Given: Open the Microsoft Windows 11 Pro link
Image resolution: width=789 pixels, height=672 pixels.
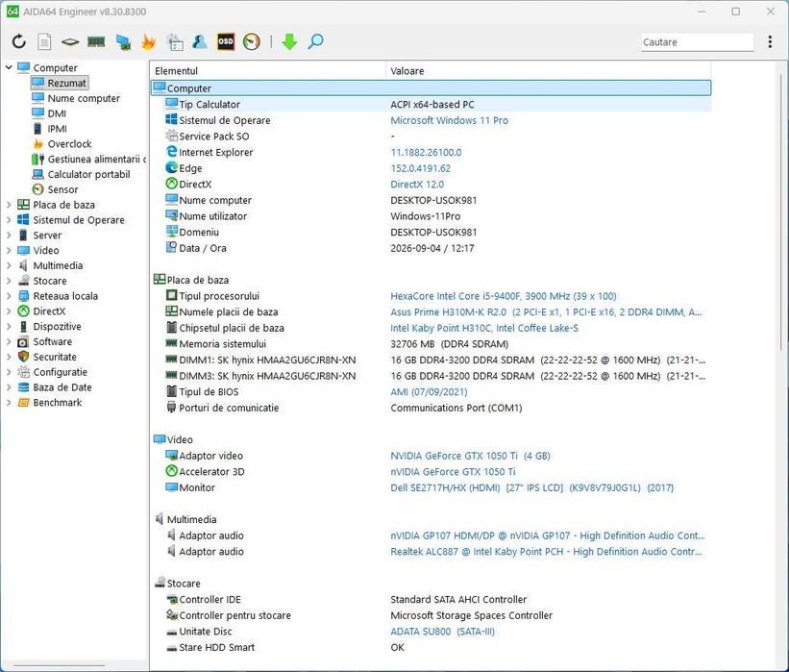Looking at the screenshot, I should pos(450,120).
